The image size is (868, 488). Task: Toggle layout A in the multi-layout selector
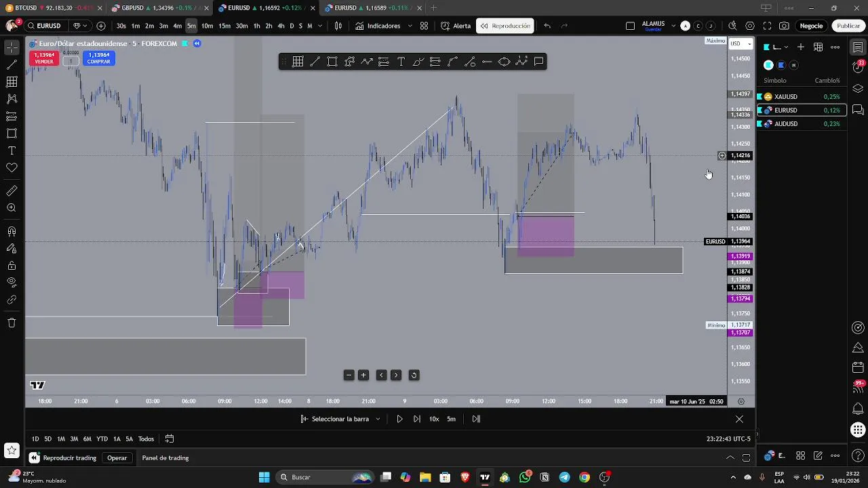(x=685, y=26)
